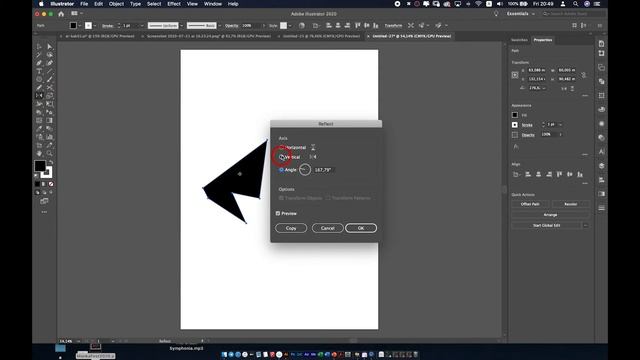Viewport: 640px width, 360px height.
Task: Select the Direct Selection tool
Action: (x=49, y=47)
